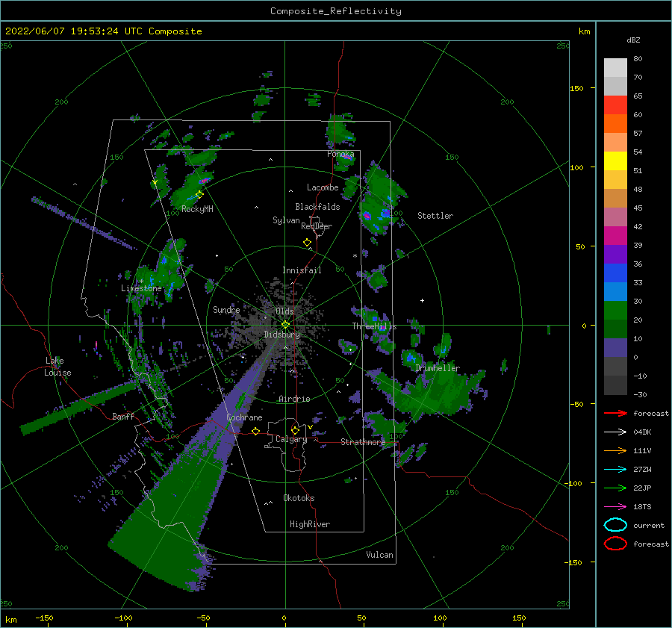Click the Okotoks label
672x628 pixels.
(299, 498)
